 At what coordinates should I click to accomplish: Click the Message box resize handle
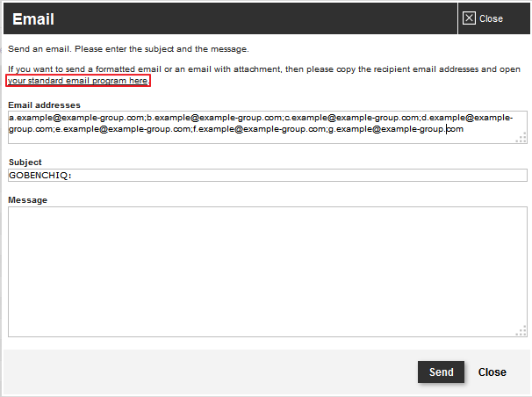[x=521, y=331]
